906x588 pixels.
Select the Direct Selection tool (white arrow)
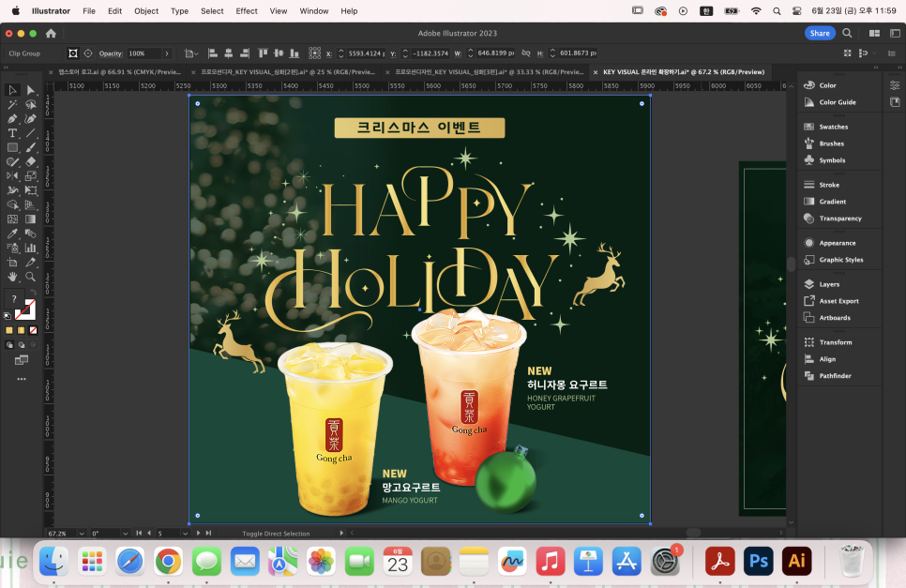coord(31,90)
